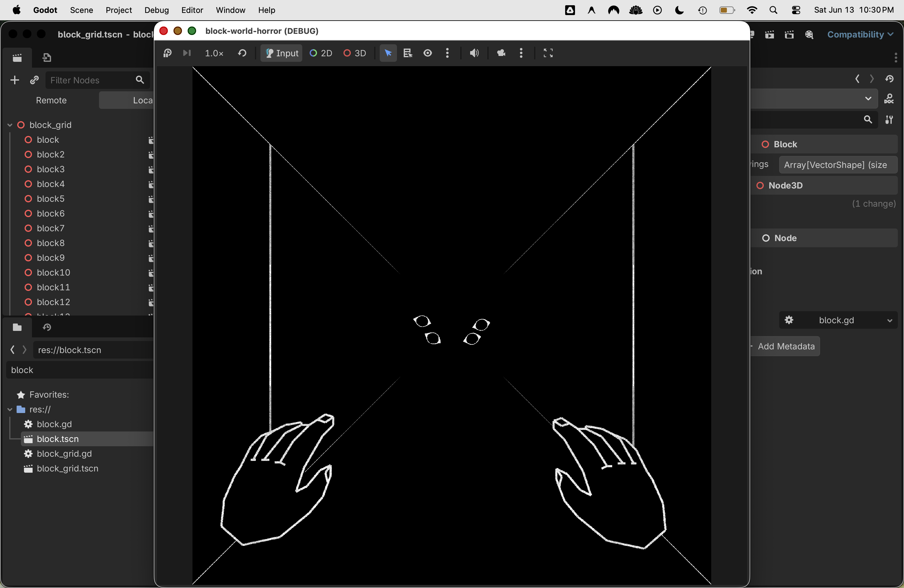Mute the game audio speaker icon
The height and width of the screenshot is (588, 904).
pos(474,53)
